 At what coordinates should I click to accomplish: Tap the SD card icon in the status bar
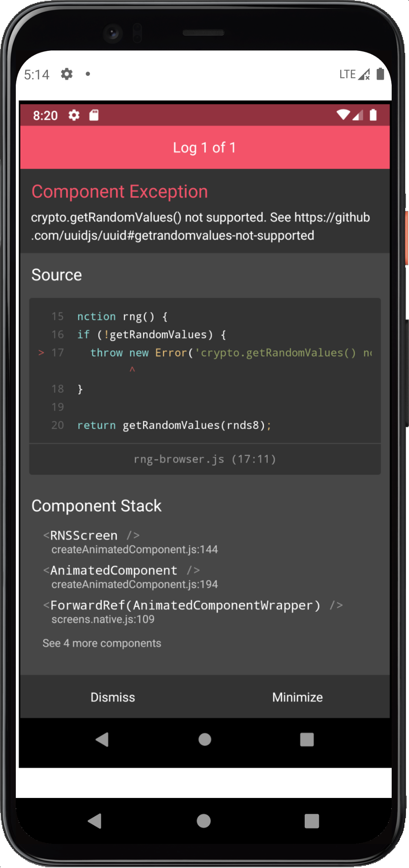94,115
